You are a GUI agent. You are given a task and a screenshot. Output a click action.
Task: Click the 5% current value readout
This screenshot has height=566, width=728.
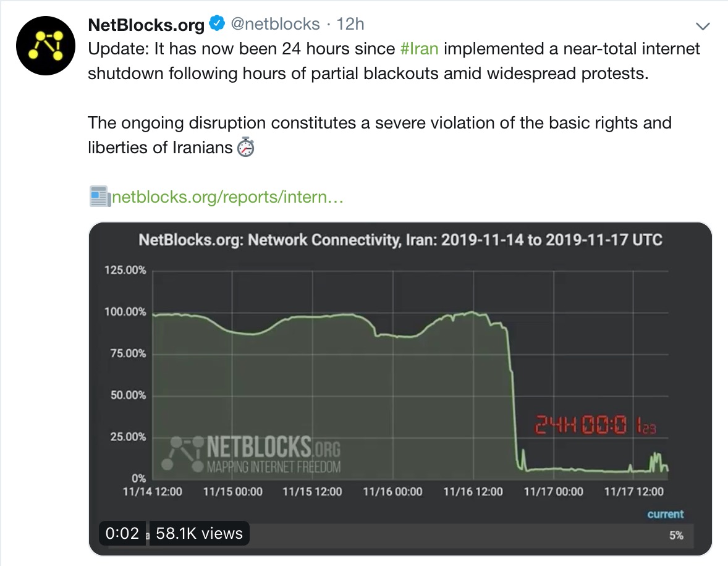(676, 536)
